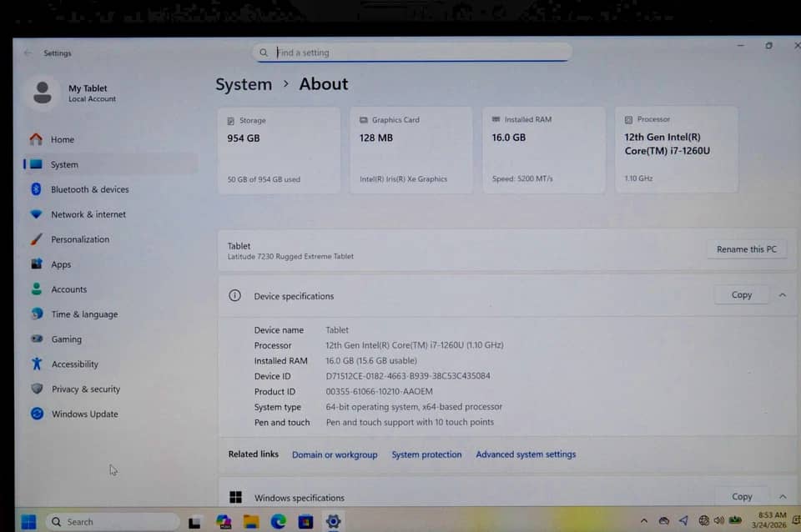Click the location arrow tray icon
The width and height of the screenshot is (801, 532).
[x=683, y=520]
